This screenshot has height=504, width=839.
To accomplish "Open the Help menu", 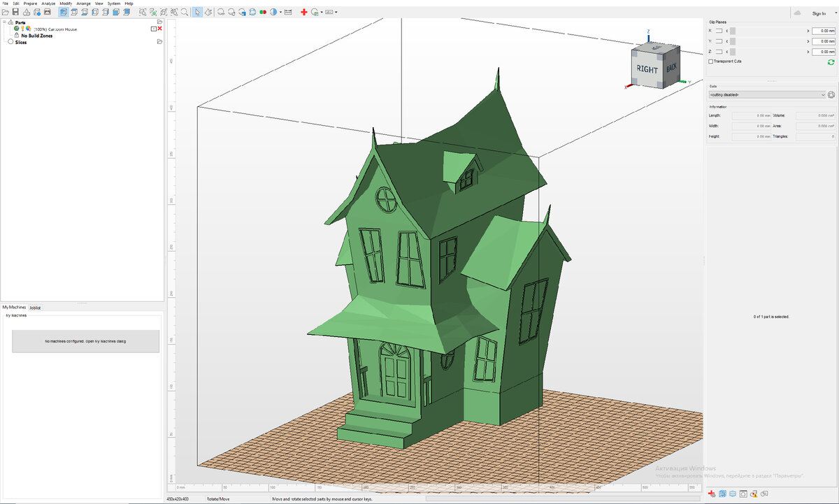I will [129, 3].
